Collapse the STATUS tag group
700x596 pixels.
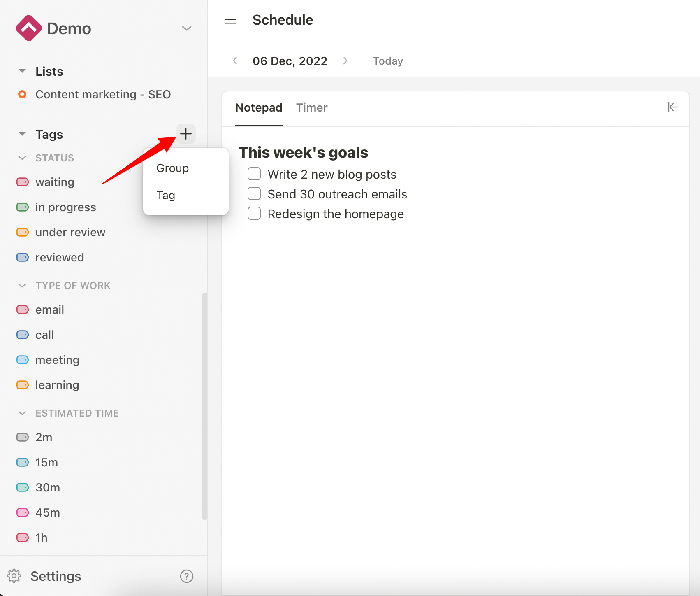(22, 158)
